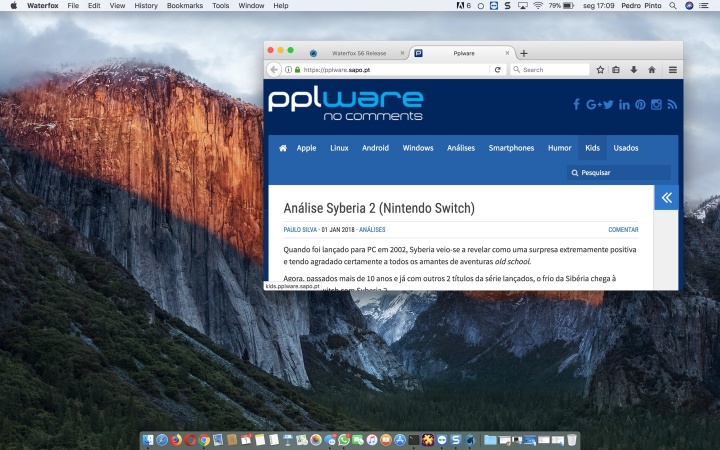Open the hamburger menu in browser toolbar
Screen dimensions: 720x450
coord(672,70)
